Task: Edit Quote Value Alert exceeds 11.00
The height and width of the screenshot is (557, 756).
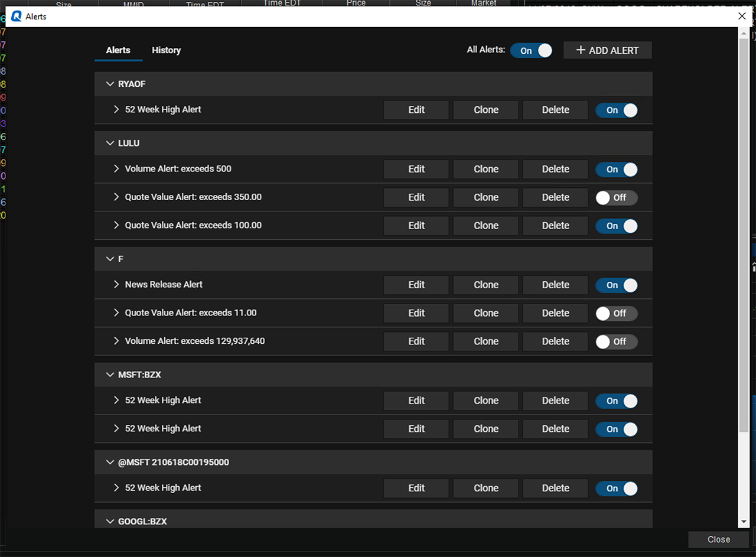Action: (416, 313)
